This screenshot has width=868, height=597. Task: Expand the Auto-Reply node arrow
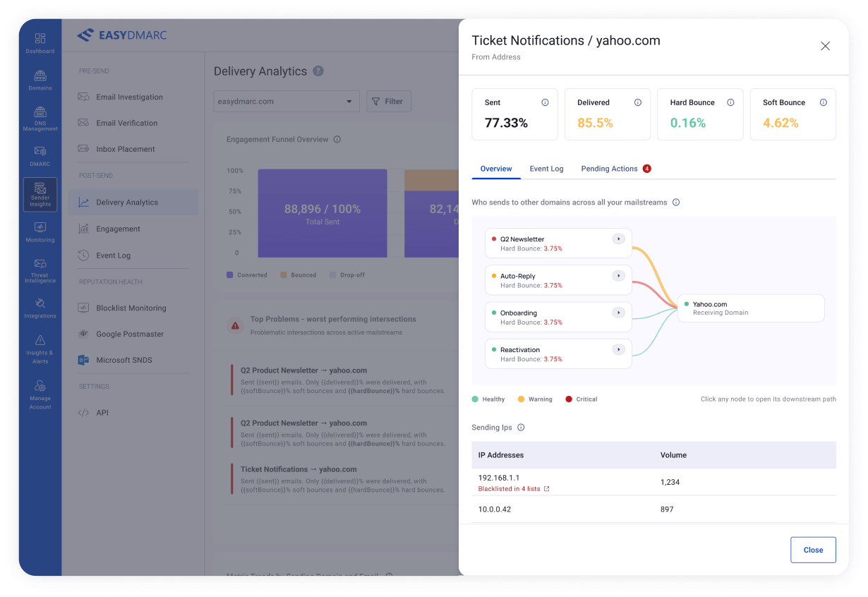tap(619, 276)
